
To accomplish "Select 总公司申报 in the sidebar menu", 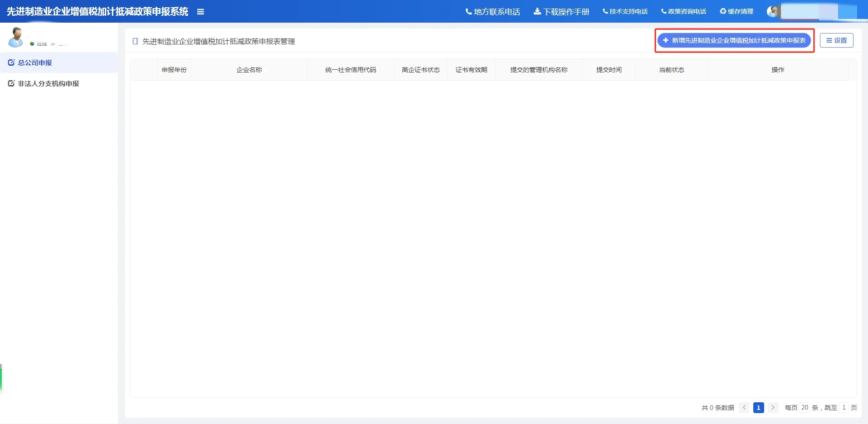I will (35, 63).
